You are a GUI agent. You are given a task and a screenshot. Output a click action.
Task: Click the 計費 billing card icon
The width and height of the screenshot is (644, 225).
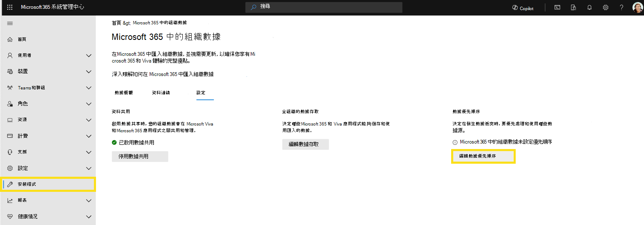pyautogui.click(x=10, y=136)
